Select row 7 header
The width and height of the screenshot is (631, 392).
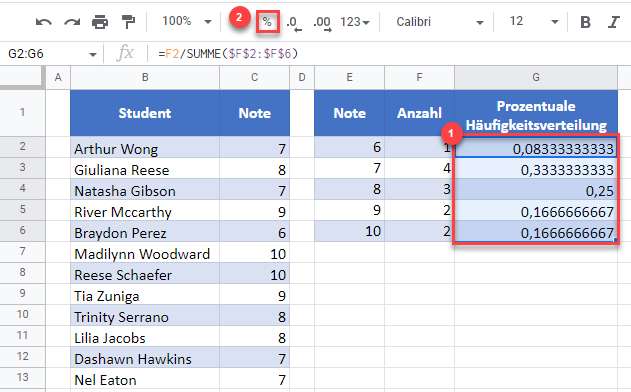pos(23,252)
